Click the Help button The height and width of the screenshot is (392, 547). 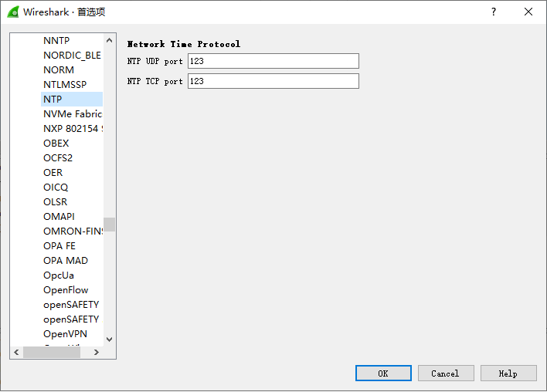(x=508, y=373)
